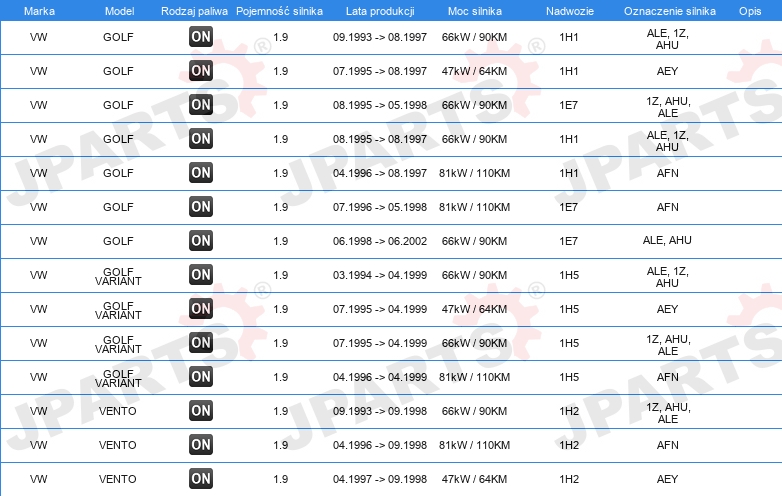Viewport: 782px width, 496px height.
Task: Click VW brand in 06.1998 -> 06.2002 row
Action: pos(38,241)
